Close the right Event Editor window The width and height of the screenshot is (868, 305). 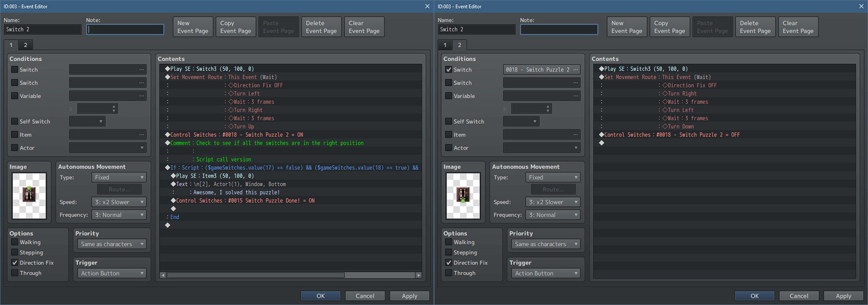tap(861, 7)
